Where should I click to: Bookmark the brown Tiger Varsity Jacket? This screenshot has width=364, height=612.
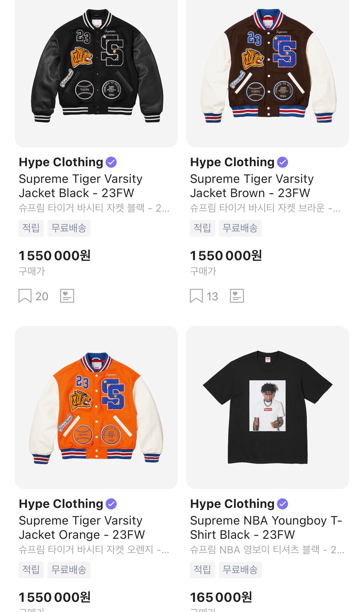(196, 296)
